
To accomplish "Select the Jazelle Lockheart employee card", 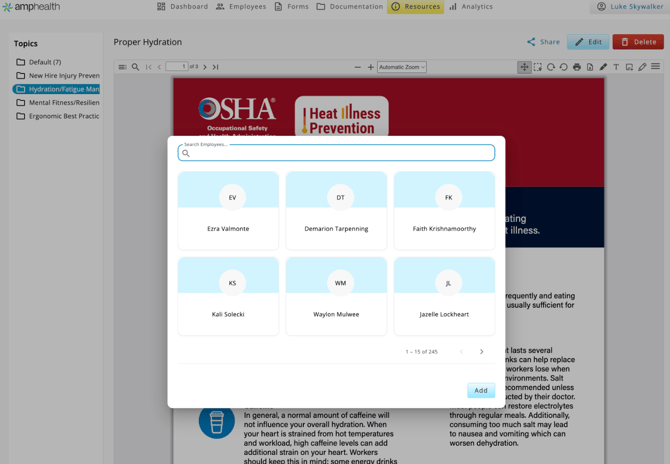I will 444,296.
